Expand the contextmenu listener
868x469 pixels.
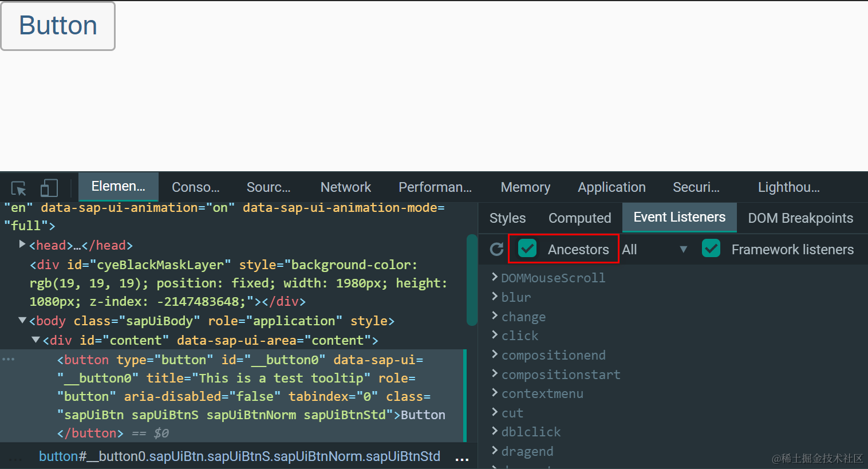pyautogui.click(x=495, y=393)
